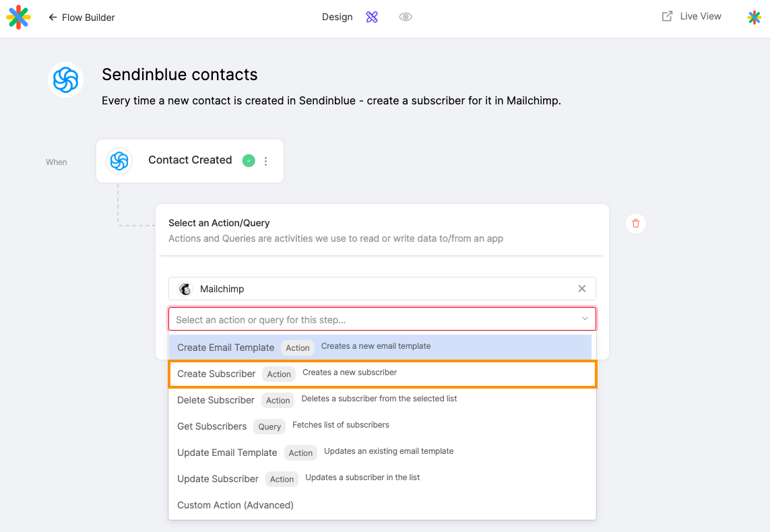Image resolution: width=770 pixels, height=532 pixels.
Task: Choose Create Email Template action
Action: tap(380, 347)
